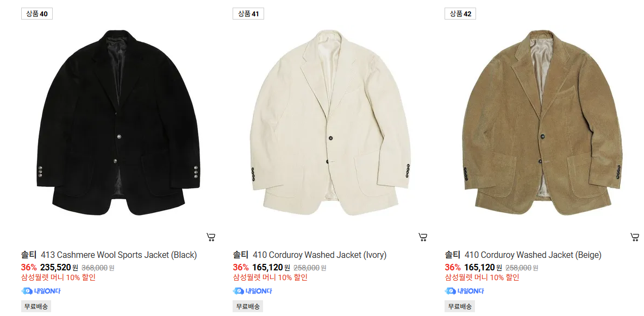The image size is (644, 316).
Task: Click 무료배송 tag under Ivory jacket
Action: 248,306
